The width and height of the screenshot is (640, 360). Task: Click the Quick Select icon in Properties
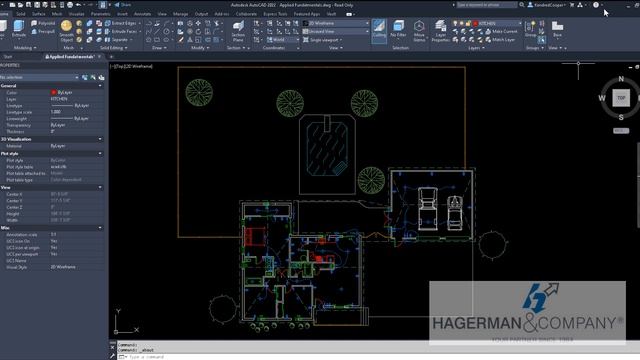pyautogui.click(x=101, y=77)
